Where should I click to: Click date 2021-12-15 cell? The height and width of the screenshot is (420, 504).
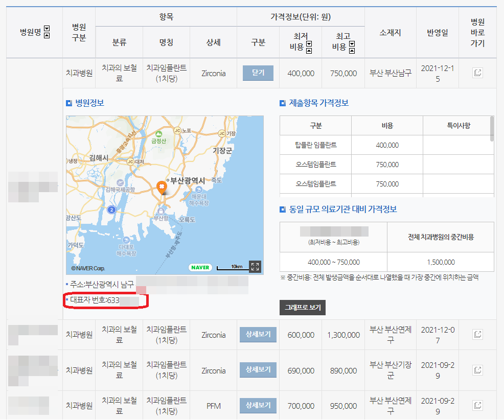pos(438,73)
